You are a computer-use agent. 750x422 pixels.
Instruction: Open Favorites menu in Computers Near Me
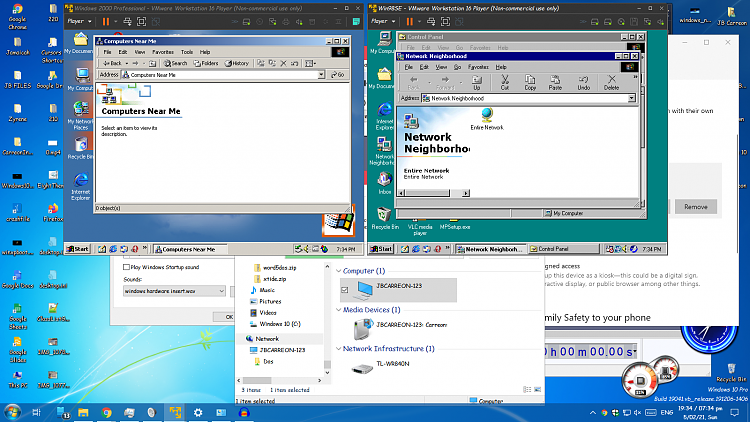163,52
